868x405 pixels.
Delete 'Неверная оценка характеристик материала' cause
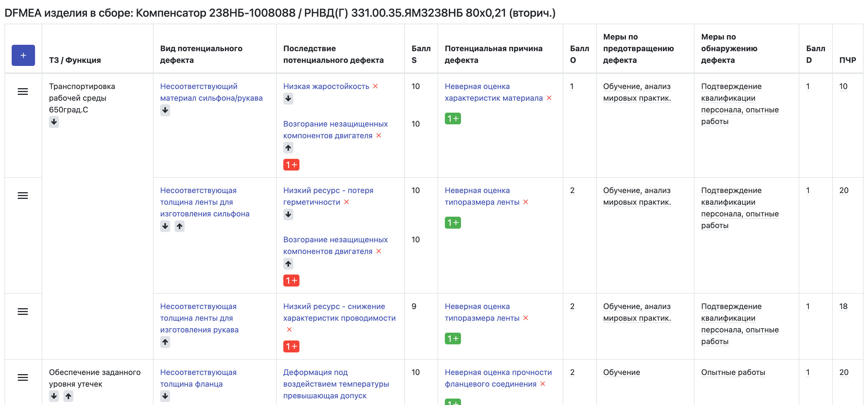(x=549, y=98)
